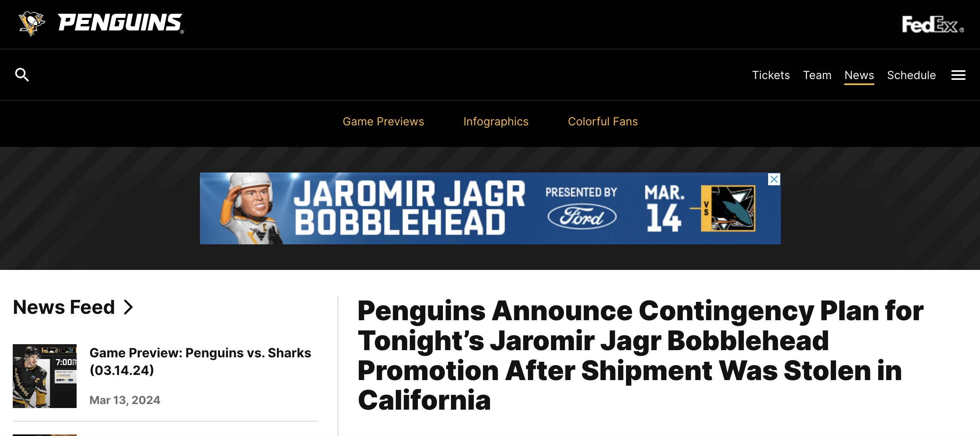Go to the Schedule page

tap(911, 75)
